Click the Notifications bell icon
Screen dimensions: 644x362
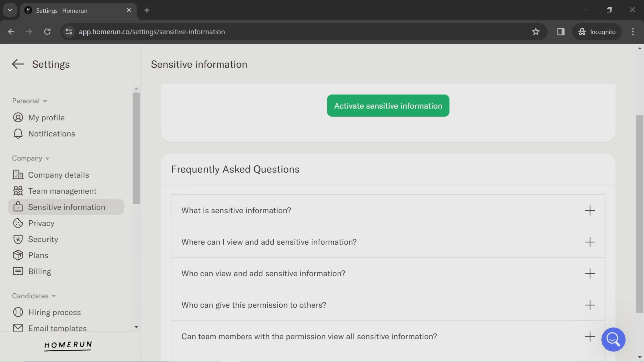pyautogui.click(x=18, y=134)
